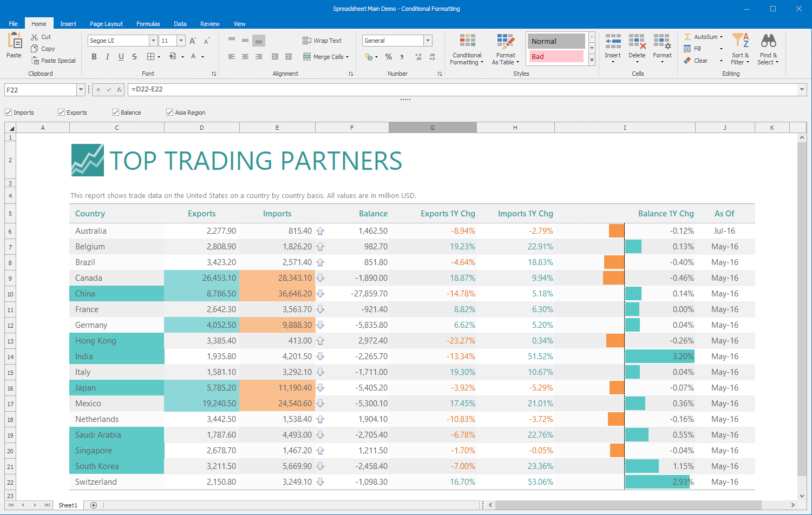Switch to the Page Layout ribbon tab
This screenshot has height=515, width=812.
[x=106, y=24]
